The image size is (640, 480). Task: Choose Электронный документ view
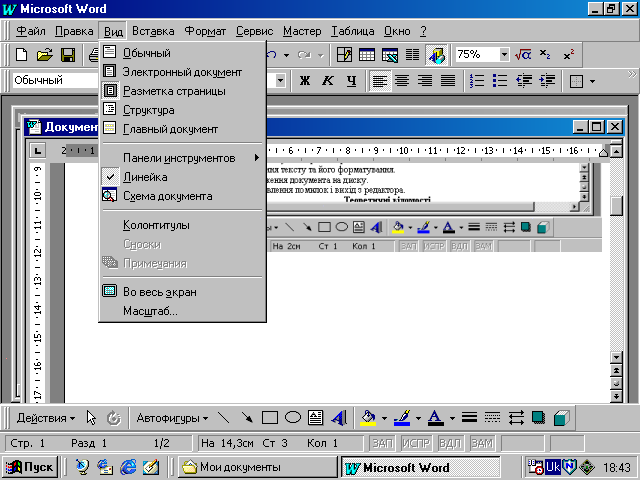click(182, 72)
